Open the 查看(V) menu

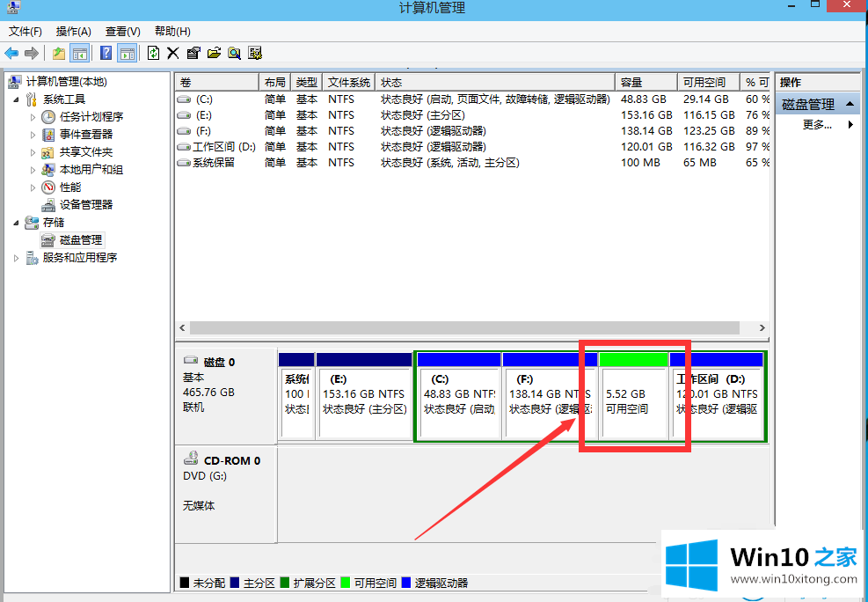point(123,32)
